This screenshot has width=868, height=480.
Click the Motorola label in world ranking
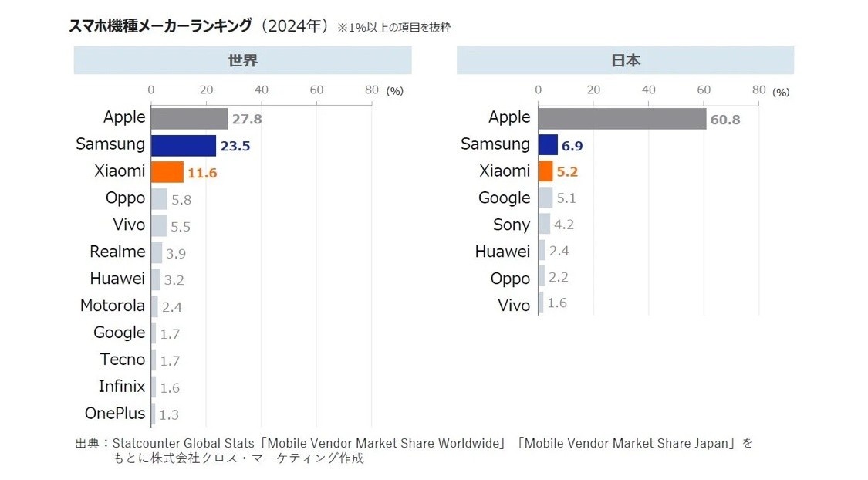click(x=113, y=306)
